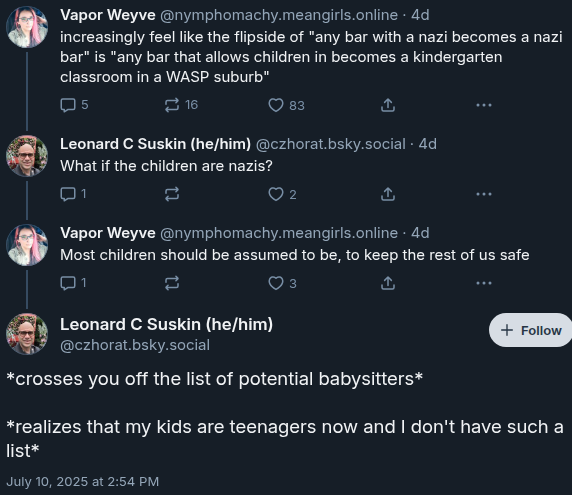Open more options on Vapor Weyve's second post

(484, 283)
